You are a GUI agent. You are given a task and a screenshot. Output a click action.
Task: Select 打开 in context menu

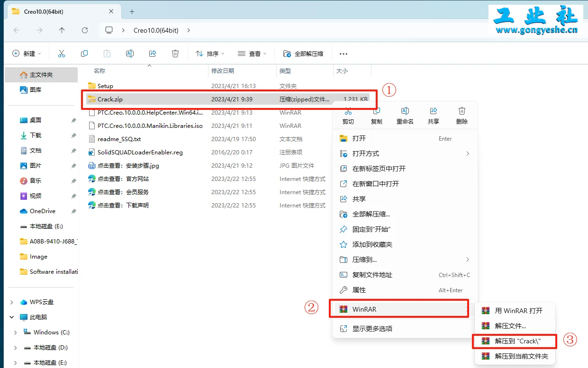405,138
